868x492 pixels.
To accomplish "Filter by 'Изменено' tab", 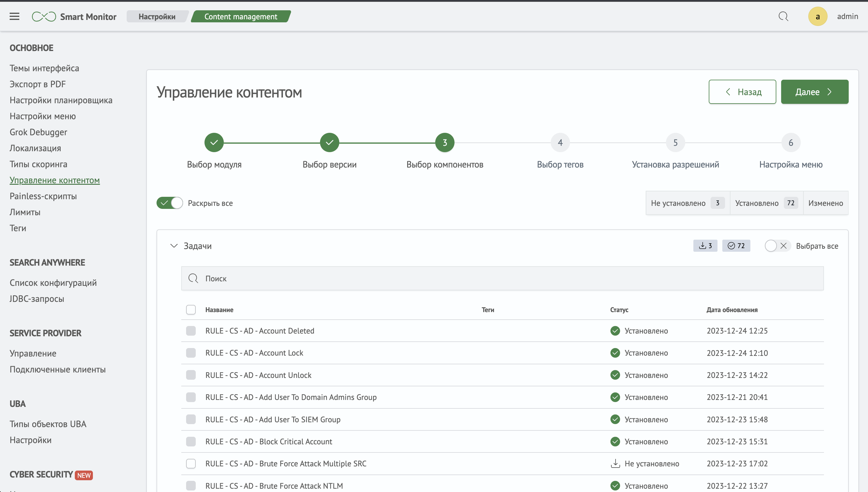I will pyautogui.click(x=825, y=203).
